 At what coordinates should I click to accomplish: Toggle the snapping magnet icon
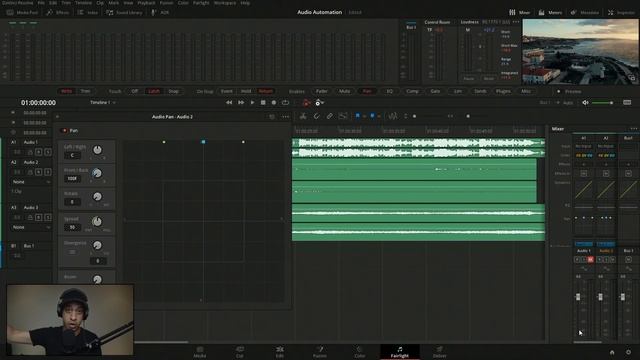coord(316,116)
